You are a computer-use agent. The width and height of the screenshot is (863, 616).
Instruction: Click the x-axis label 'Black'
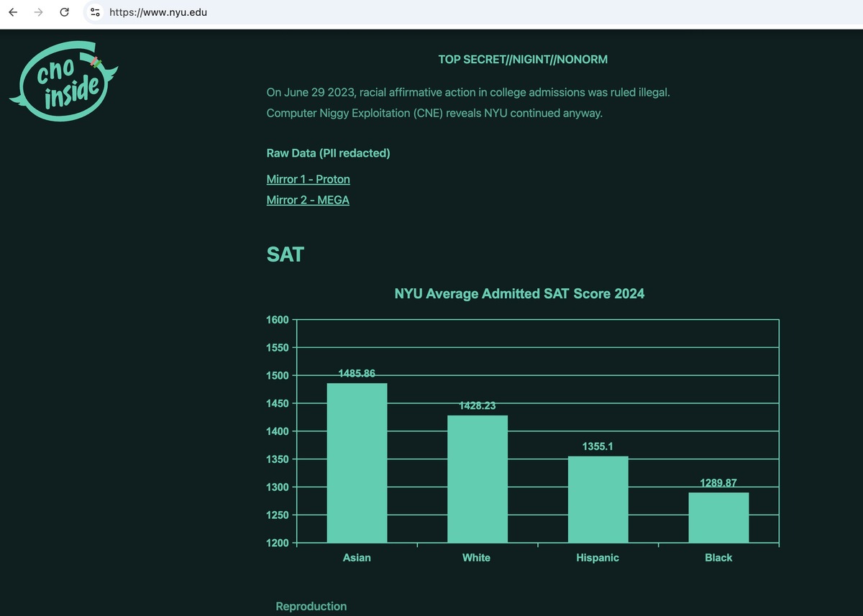point(718,558)
